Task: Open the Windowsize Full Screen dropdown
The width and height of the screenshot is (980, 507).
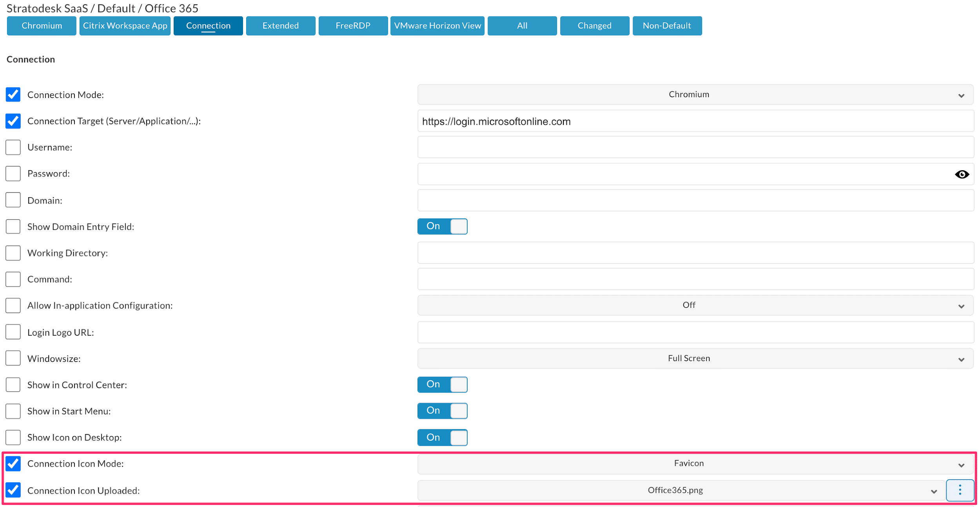Action: click(x=695, y=358)
